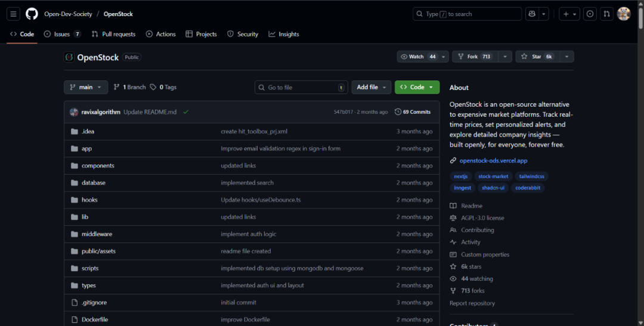644x326 pixels.
Task: Open the Insights tab
Action: pos(284,34)
